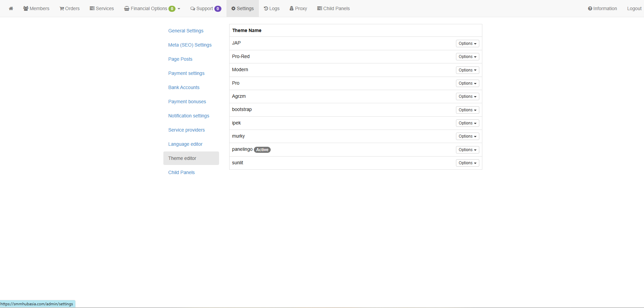This screenshot has height=308, width=644.
Task: Open the Services list
Action: pyautogui.click(x=102, y=8)
